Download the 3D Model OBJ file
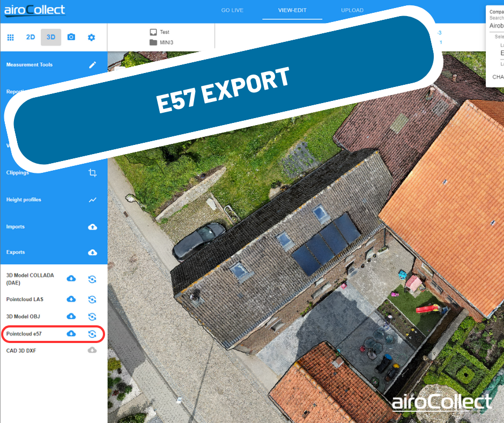504x423 pixels. tap(71, 317)
